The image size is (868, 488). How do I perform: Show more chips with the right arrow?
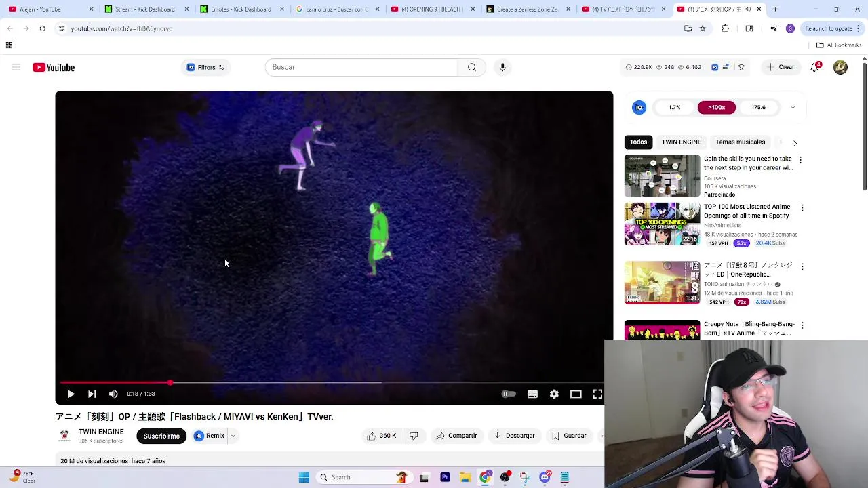(795, 142)
